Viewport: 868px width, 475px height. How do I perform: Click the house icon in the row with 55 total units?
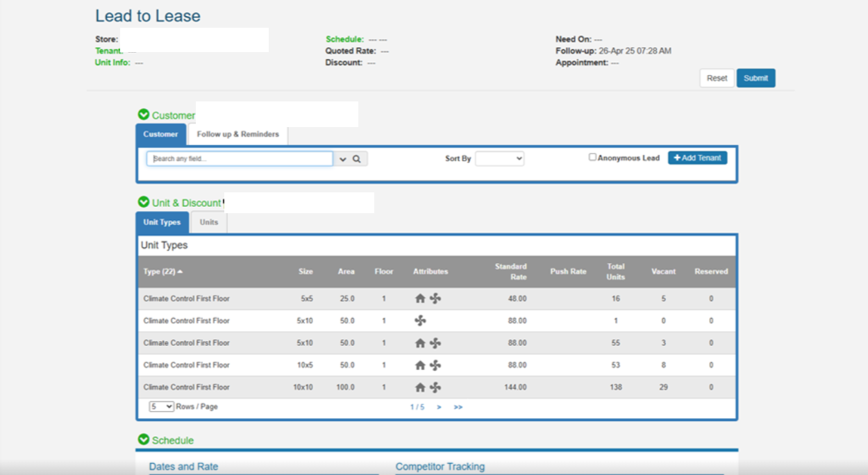coord(420,343)
